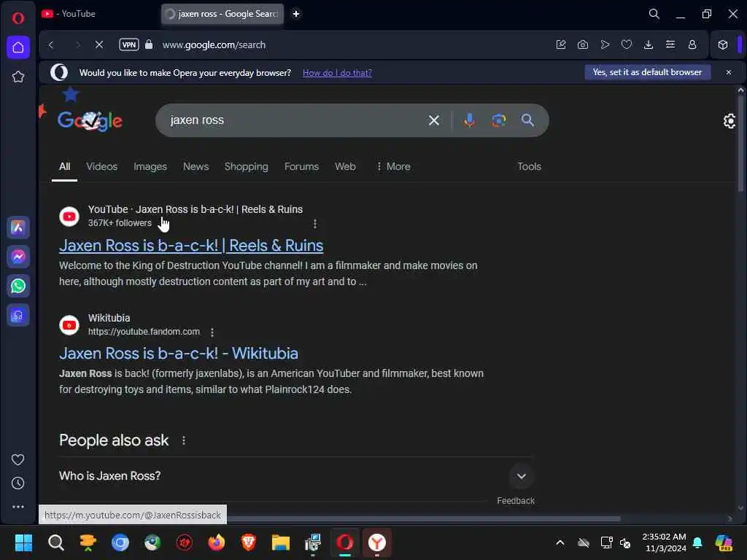Switch to Web results tab
Screen dimensions: 747x560
pos(345,167)
